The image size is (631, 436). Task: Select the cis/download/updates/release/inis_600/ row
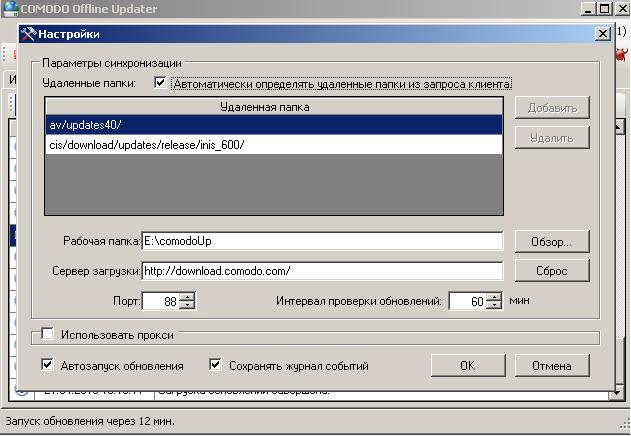274,145
